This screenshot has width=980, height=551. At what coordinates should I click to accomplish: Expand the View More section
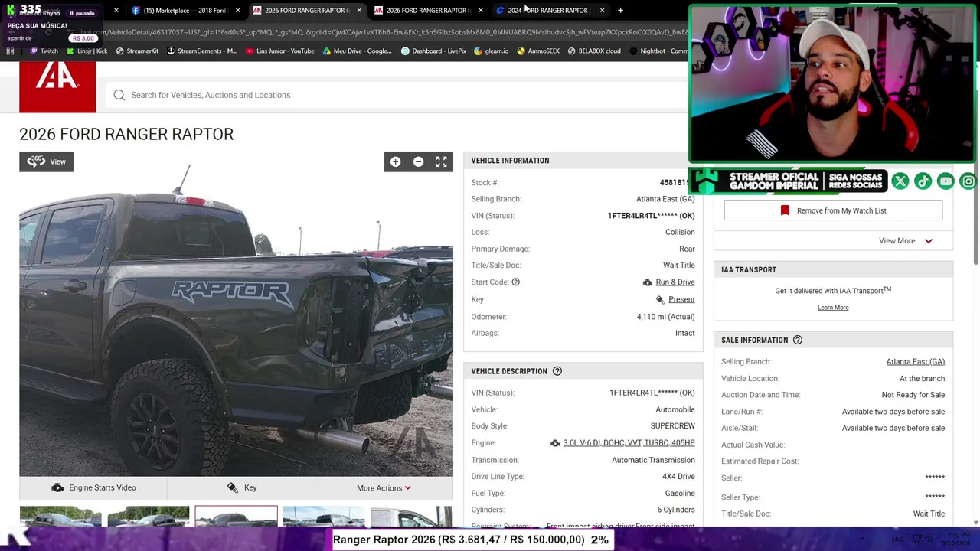(x=905, y=241)
